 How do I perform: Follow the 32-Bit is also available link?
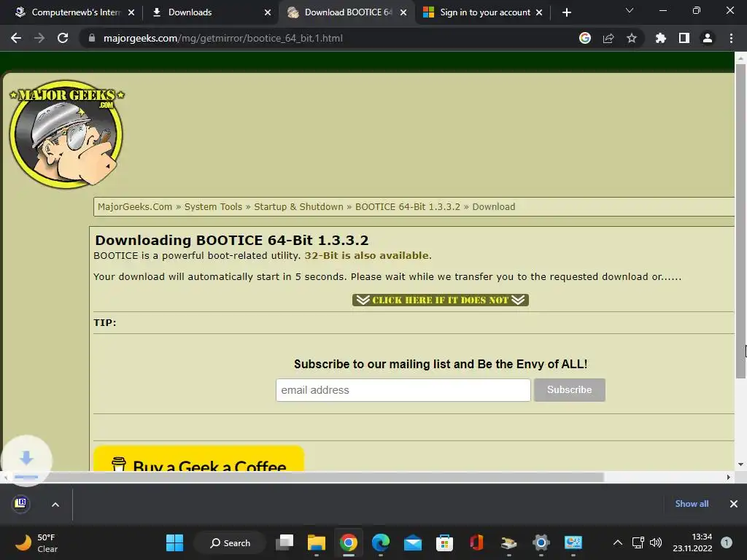pos(368,256)
